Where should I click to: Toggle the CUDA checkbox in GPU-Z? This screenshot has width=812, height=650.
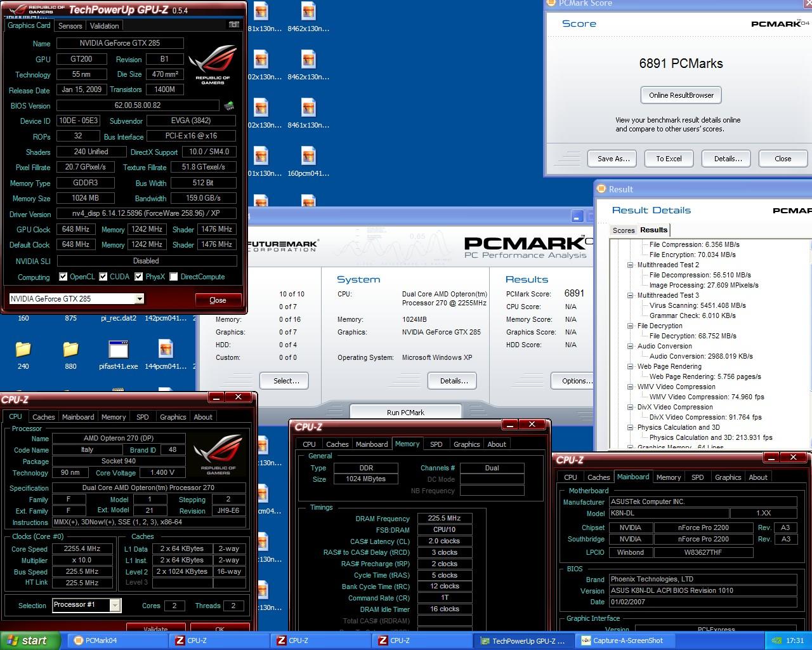coord(103,277)
